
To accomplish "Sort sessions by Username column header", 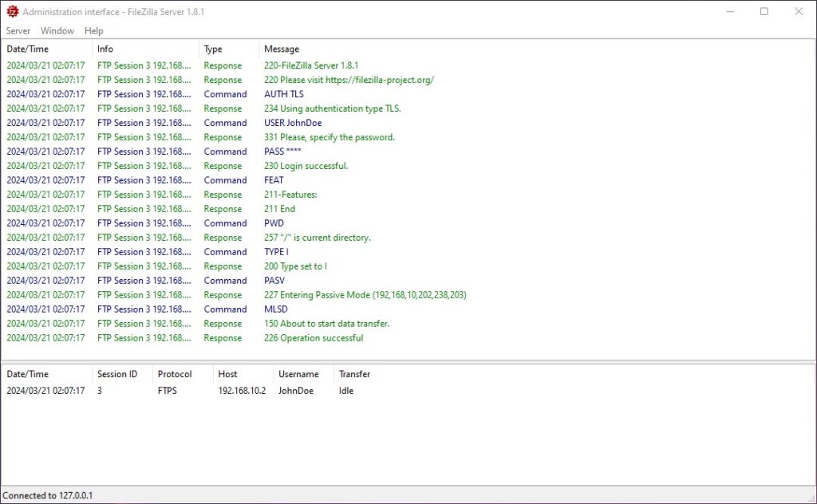I will [298, 374].
